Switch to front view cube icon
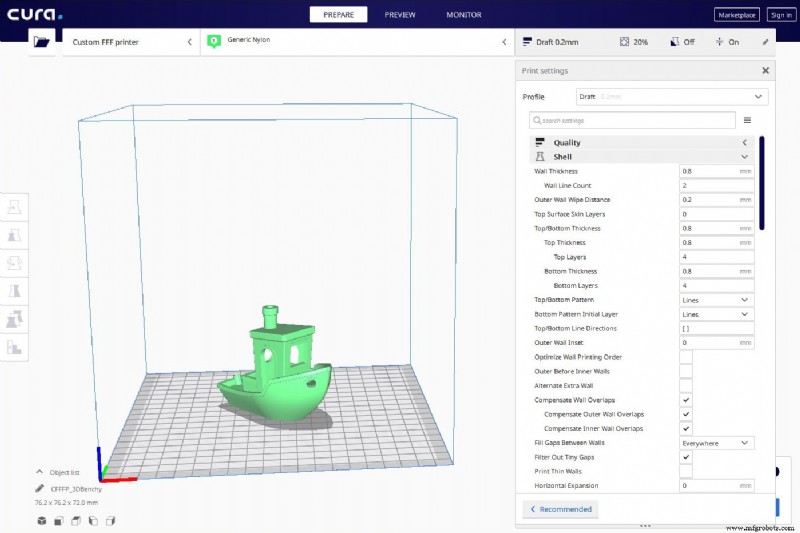The image size is (800, 533). point(59,521)
